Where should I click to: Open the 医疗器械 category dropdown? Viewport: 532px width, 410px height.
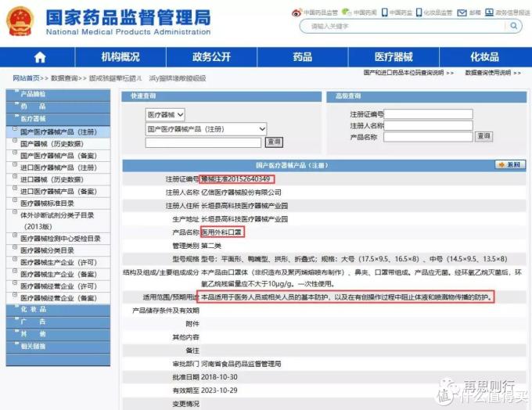(x=165, y=115)
